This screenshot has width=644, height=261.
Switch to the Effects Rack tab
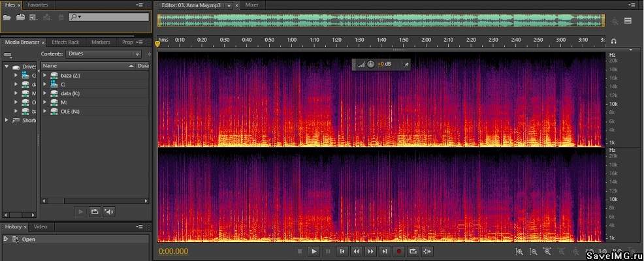click(x=65, y=42)
